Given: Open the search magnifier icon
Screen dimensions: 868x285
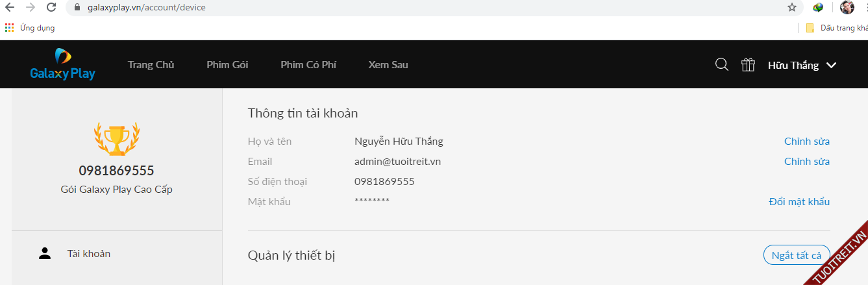Looking at the screenshot, I should click(721, 65).
